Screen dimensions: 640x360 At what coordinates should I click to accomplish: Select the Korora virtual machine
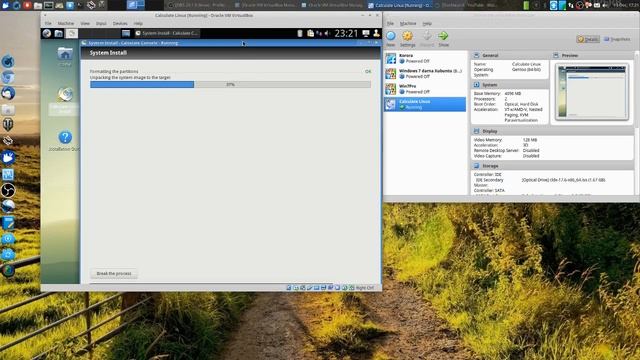425,58
